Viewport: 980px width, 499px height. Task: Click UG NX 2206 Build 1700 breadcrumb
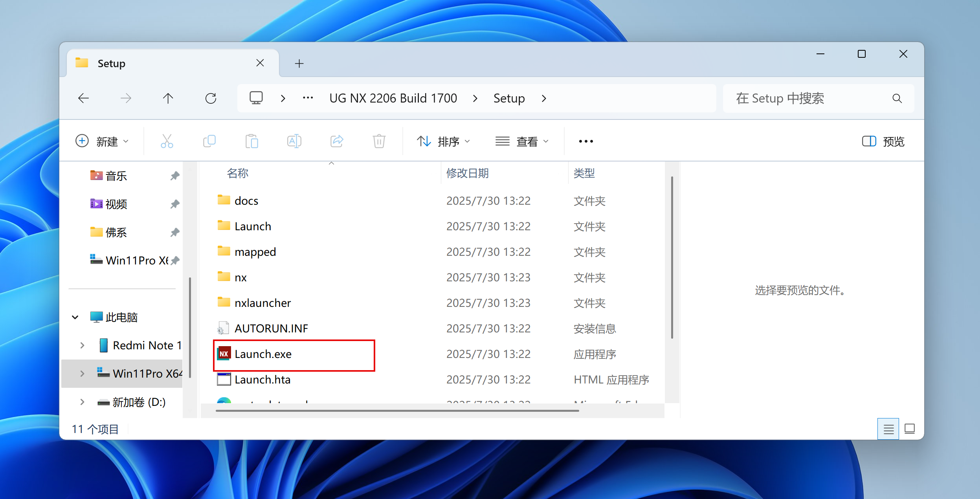(x=393, y=98)
